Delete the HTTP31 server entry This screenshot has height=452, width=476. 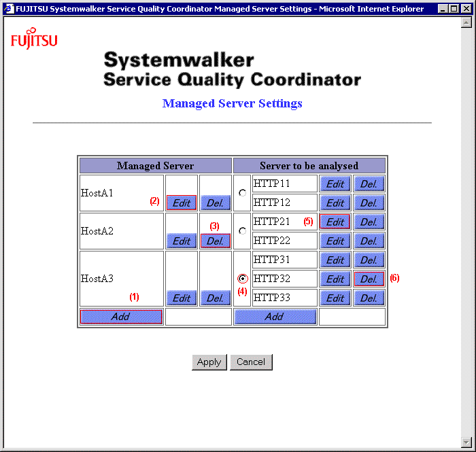coord(369,260)
